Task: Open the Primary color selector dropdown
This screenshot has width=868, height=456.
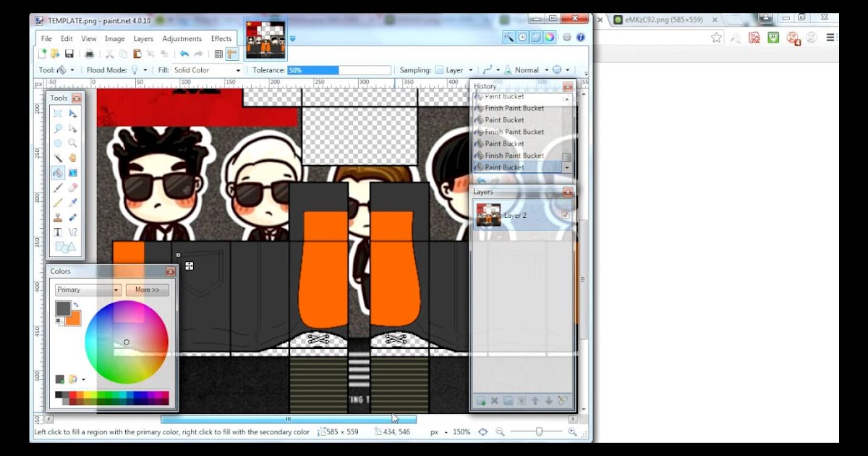Action: tap(88, 290)
